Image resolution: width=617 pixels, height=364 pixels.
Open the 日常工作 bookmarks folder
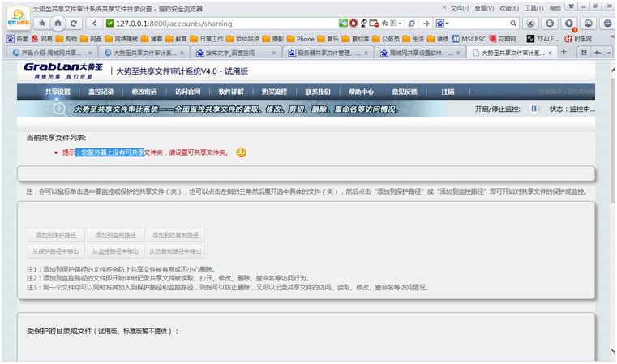pyautogui.click(x=212, y=38)
